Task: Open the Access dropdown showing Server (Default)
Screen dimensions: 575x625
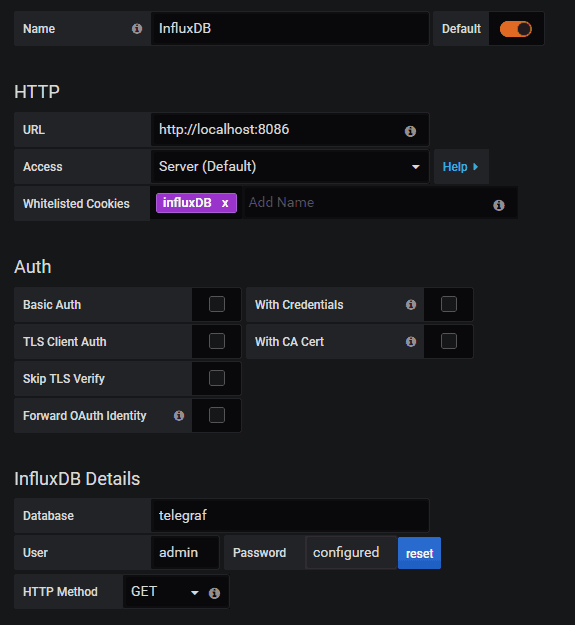Action: (290, 167)
